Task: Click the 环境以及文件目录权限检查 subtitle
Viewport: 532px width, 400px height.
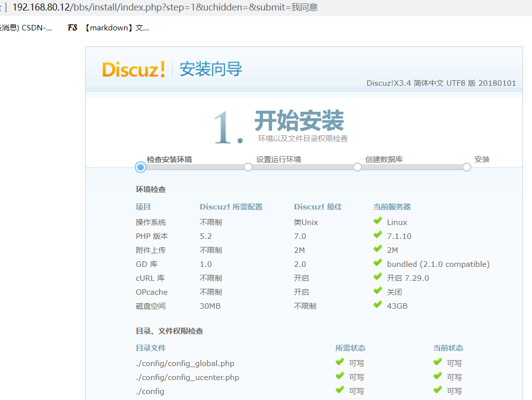Action: pyautogui.click(x=303, y=138)
